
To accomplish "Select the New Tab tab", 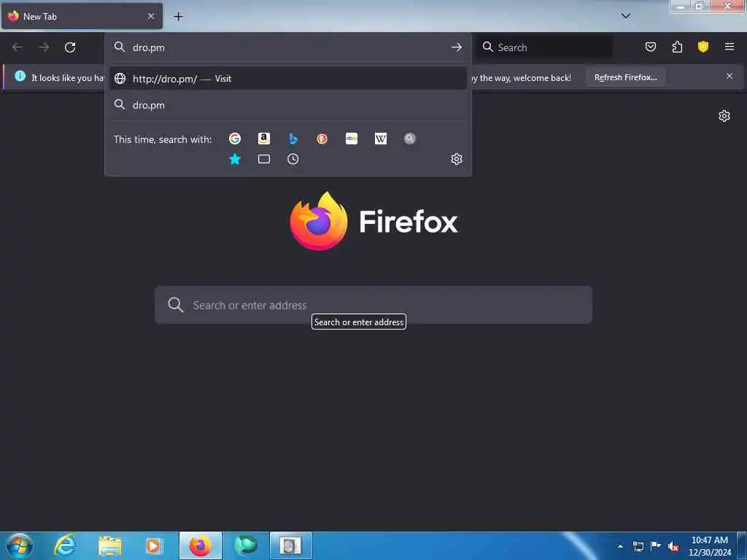I will [x=82, y=16].
